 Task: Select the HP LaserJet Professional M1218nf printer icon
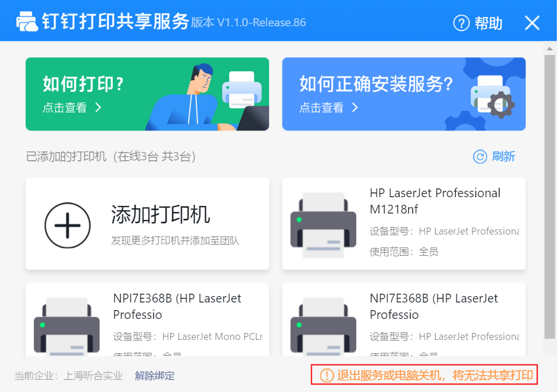(323, 225)
